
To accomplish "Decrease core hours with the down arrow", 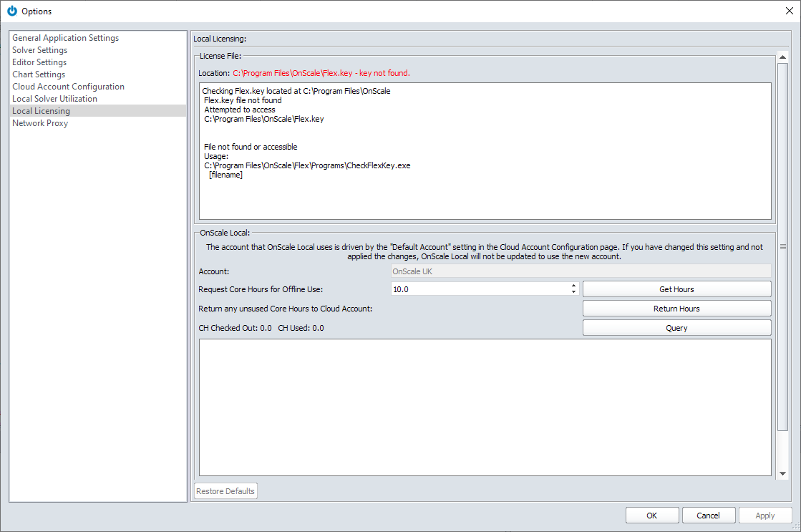I will [573, 292].
